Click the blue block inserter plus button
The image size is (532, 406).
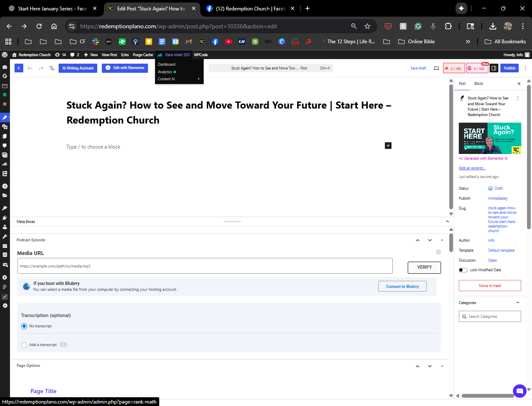[19, 68]
